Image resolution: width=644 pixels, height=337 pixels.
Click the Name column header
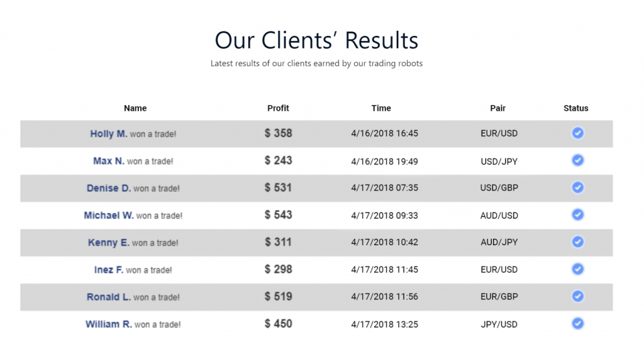(x=135, y=108)
